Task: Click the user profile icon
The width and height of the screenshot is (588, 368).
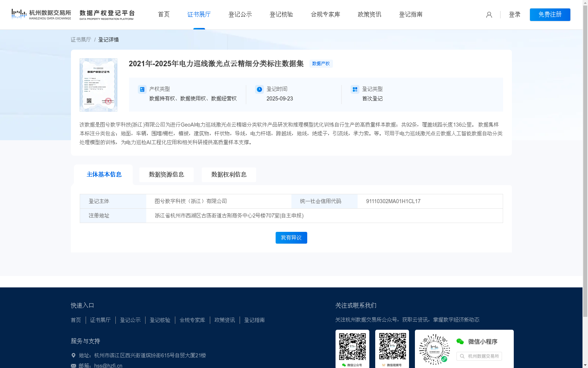Action: (489, 15)
